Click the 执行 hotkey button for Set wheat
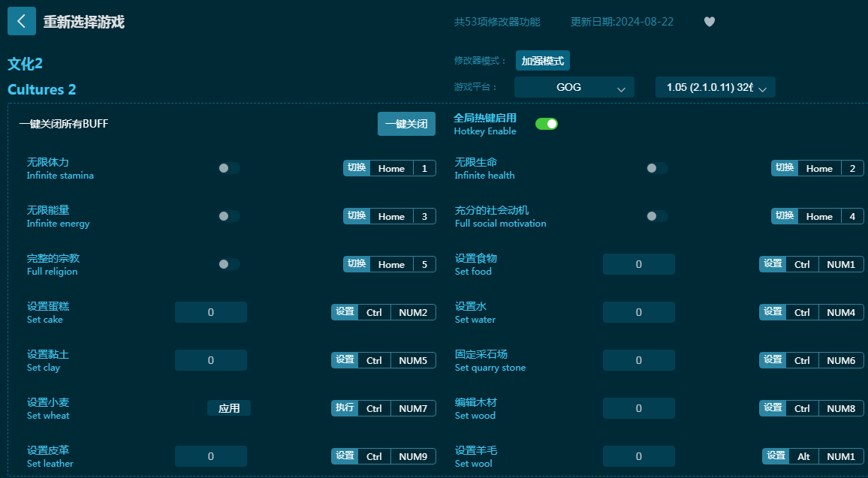 (345, 408)
